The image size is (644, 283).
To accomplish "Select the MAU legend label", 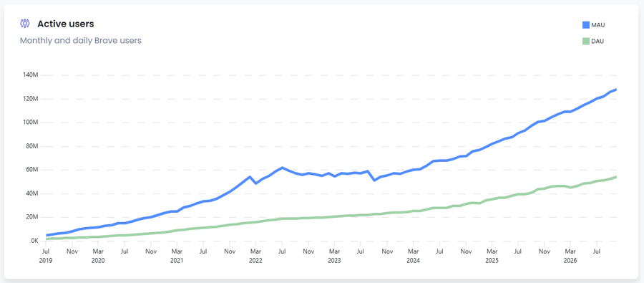I will (598, 25).
